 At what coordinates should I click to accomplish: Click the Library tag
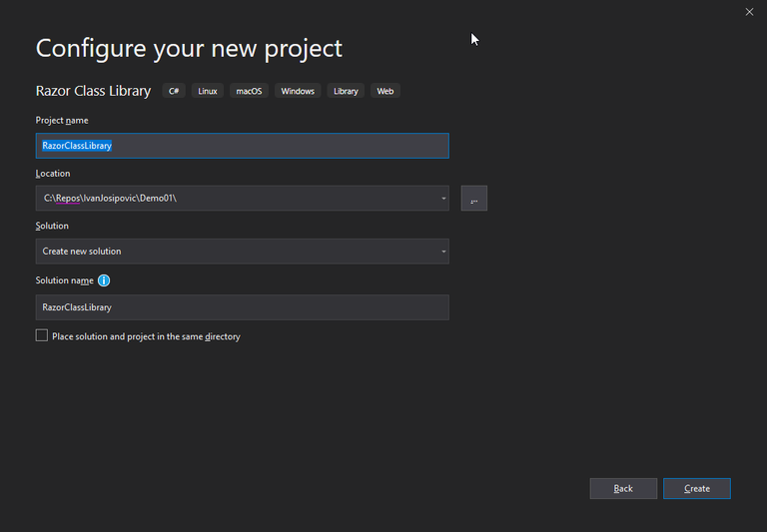(x=346, y=91)
